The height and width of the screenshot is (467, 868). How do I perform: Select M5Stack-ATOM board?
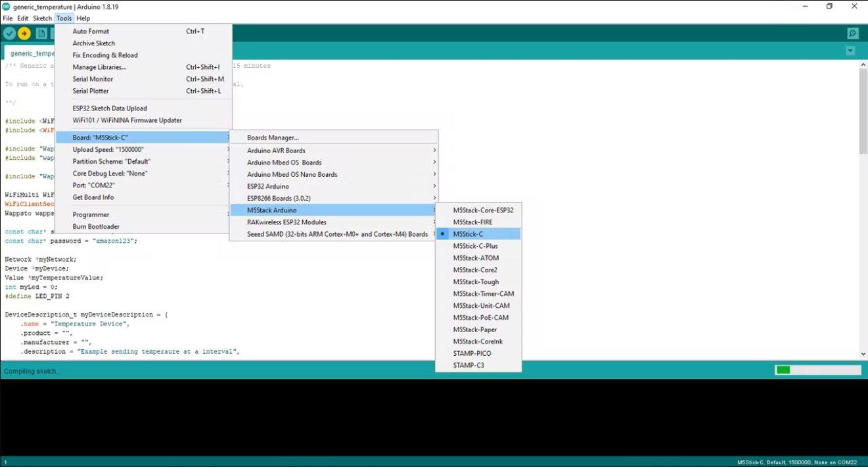click(x=478, y=258)
